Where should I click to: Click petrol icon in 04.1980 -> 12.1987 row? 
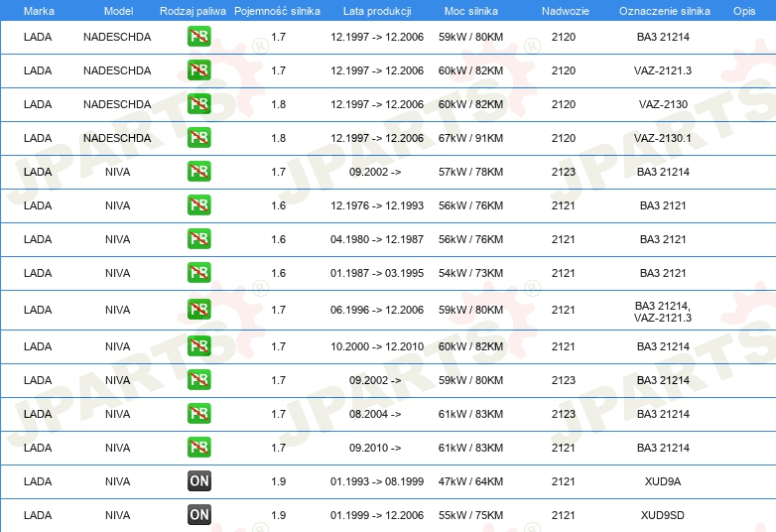[x=198, y=238]
